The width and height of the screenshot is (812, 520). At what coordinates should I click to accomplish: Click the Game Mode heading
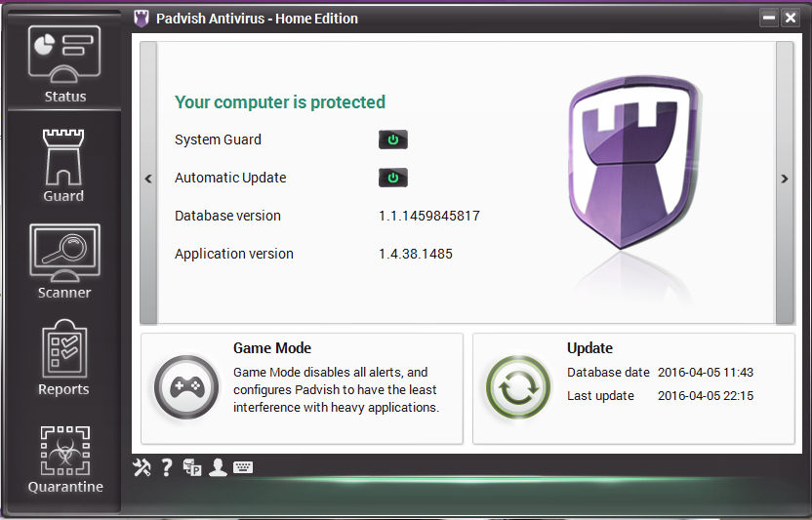tap(272, 348)
